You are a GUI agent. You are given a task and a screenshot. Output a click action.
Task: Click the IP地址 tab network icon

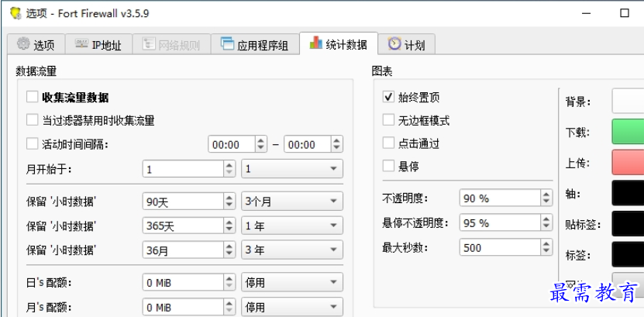(x=81, y=45)
